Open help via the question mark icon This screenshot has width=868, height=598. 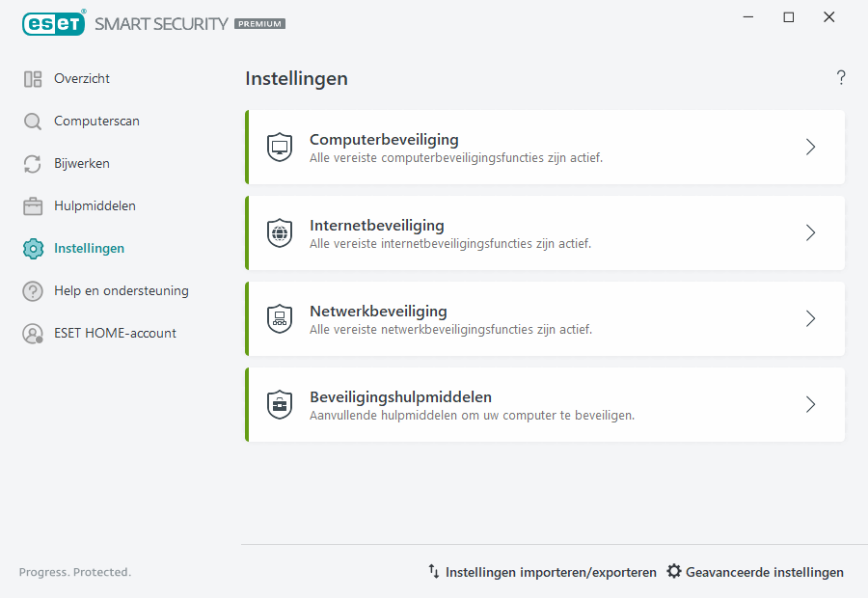(x=840, y=77)
